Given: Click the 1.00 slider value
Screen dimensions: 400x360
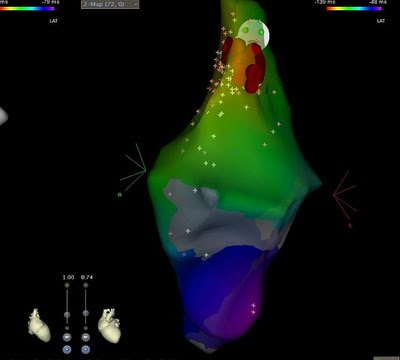Looking at the screenshot, I should 68,277.
